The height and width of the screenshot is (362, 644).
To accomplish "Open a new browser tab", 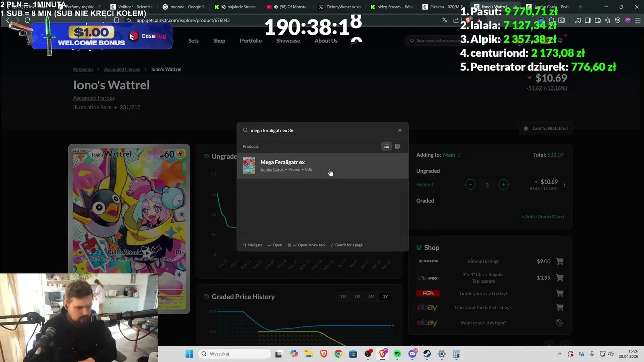I will coord(580,7).
